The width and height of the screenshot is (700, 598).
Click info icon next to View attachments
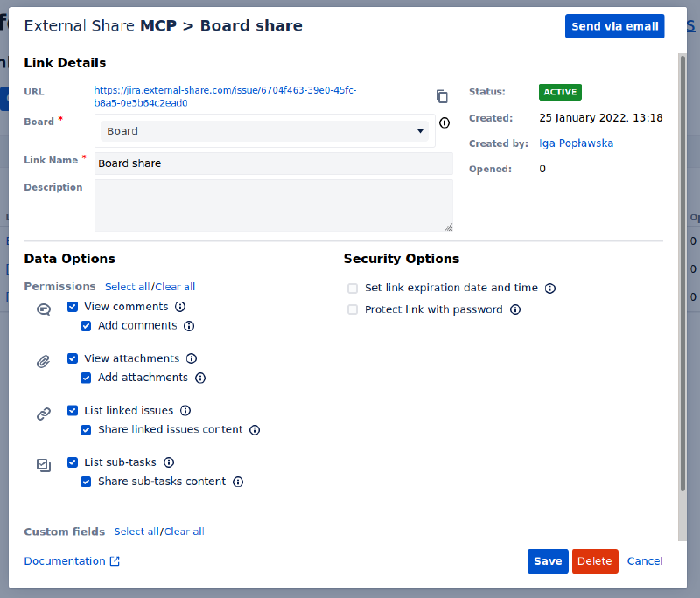[x=192, y=358]
